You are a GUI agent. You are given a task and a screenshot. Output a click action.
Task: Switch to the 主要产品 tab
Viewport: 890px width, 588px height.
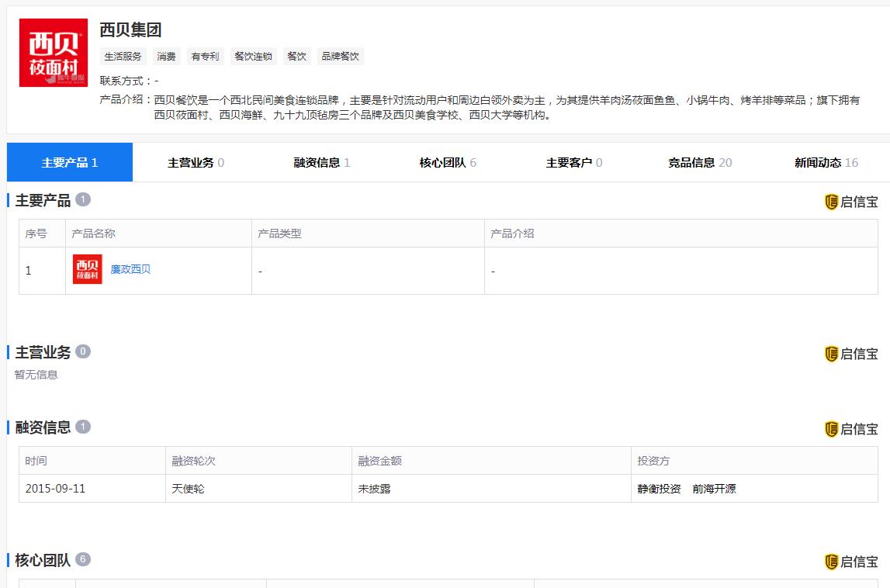pos(70,163)
